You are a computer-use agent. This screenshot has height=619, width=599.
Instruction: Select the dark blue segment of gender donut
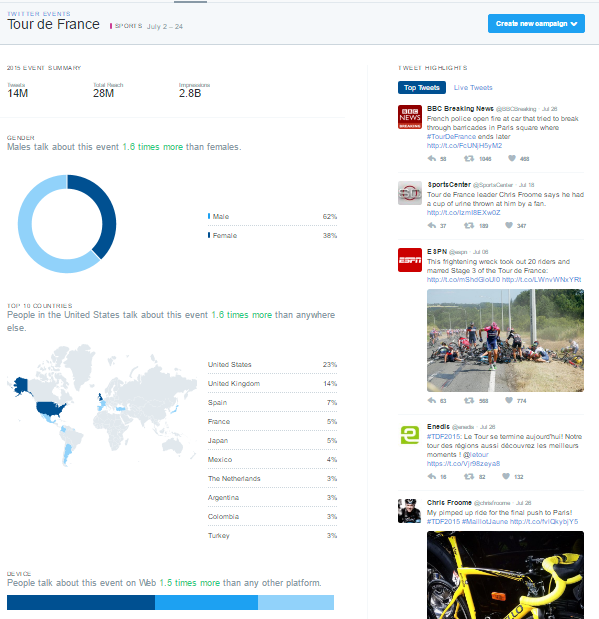[107, 209]
